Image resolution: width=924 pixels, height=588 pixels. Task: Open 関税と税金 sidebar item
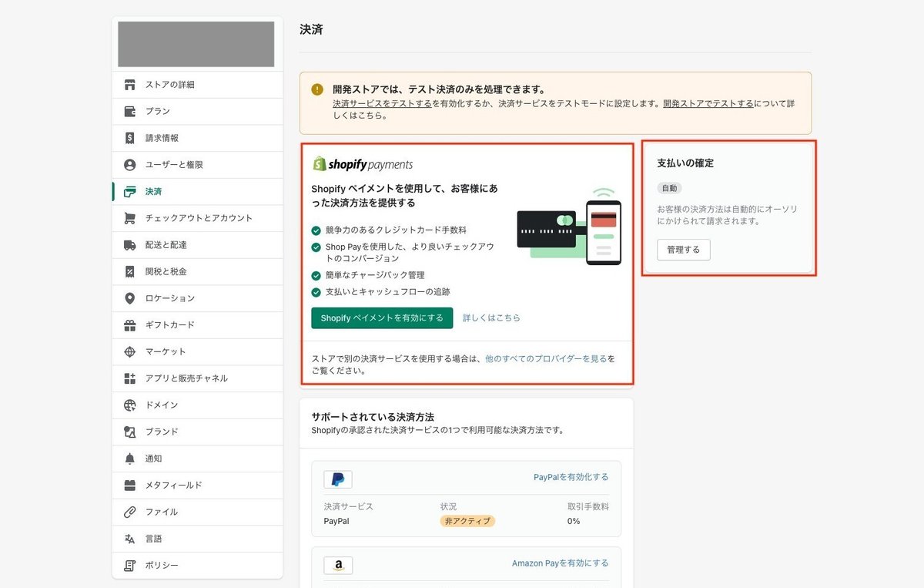point(197,271)
